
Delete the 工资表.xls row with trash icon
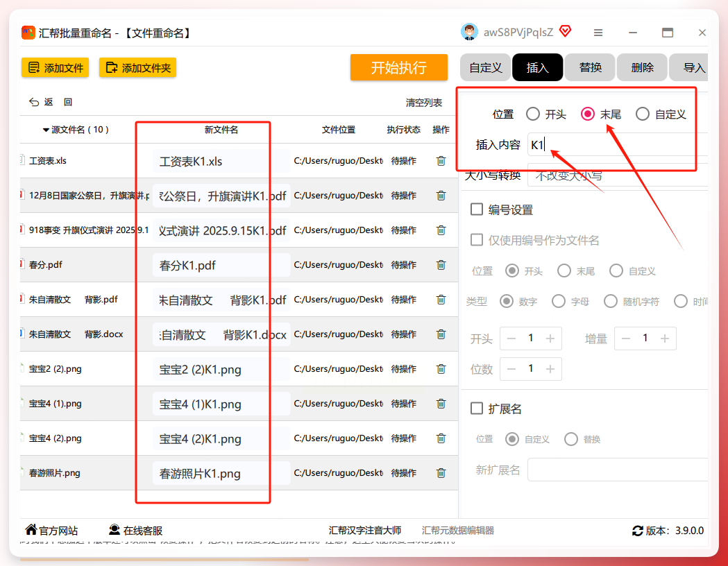(x=441, y=161)
